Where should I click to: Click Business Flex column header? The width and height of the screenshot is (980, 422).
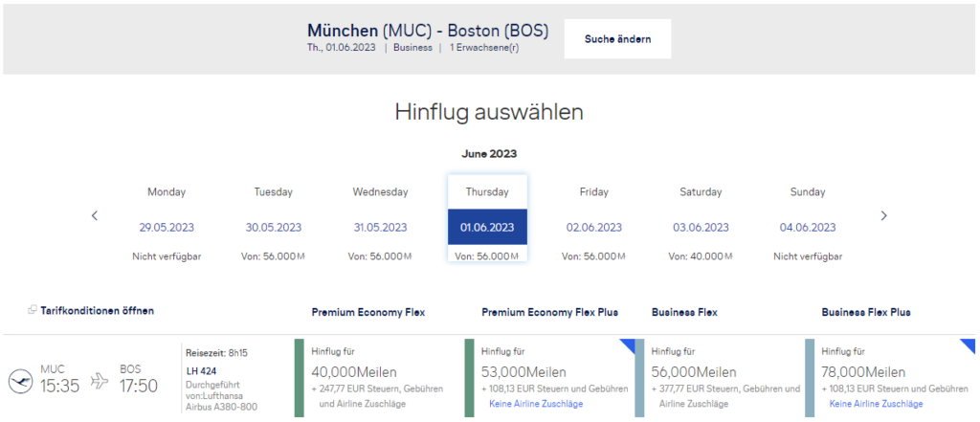(x=684, y=312)
